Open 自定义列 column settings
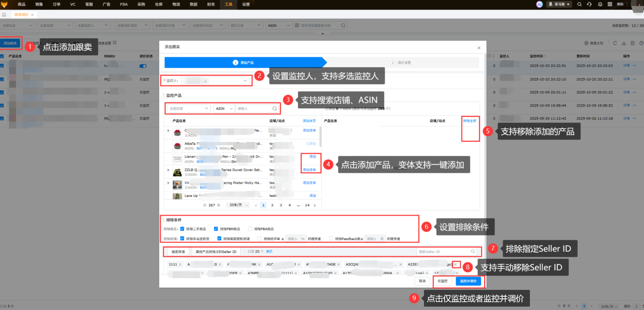Viewport: 644px width, 310px height. (594, 43)
